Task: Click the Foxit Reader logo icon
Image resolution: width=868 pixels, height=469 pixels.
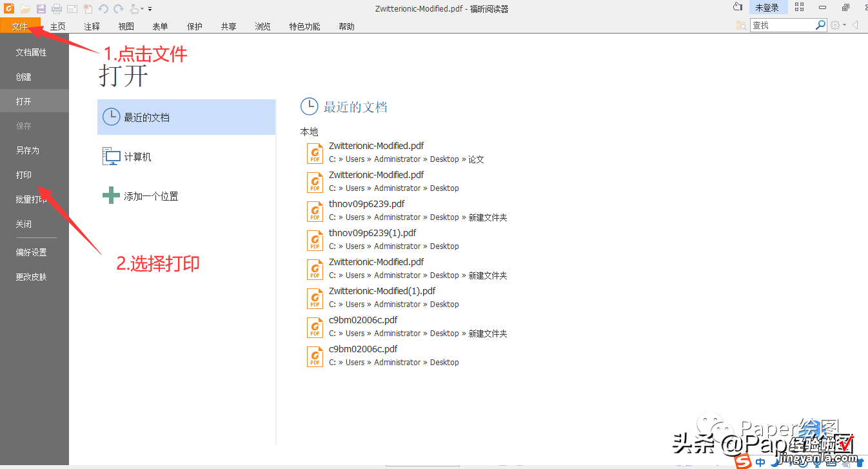Action: tap(9, 8)
